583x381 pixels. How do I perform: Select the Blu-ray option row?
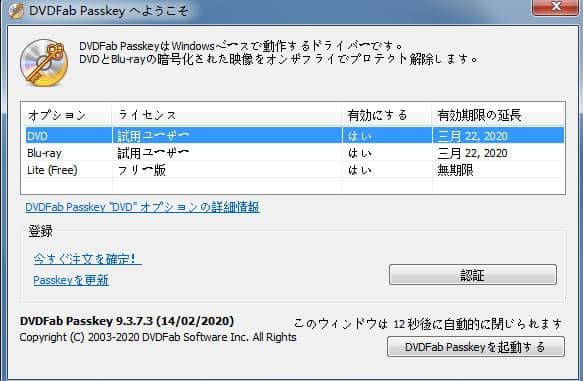[x=294, y=153]
